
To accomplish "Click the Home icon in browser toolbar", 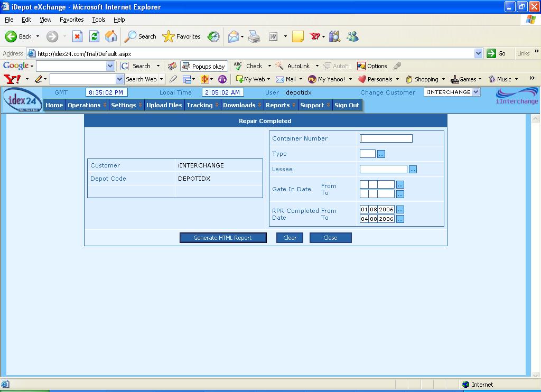I will coord(111,36).
